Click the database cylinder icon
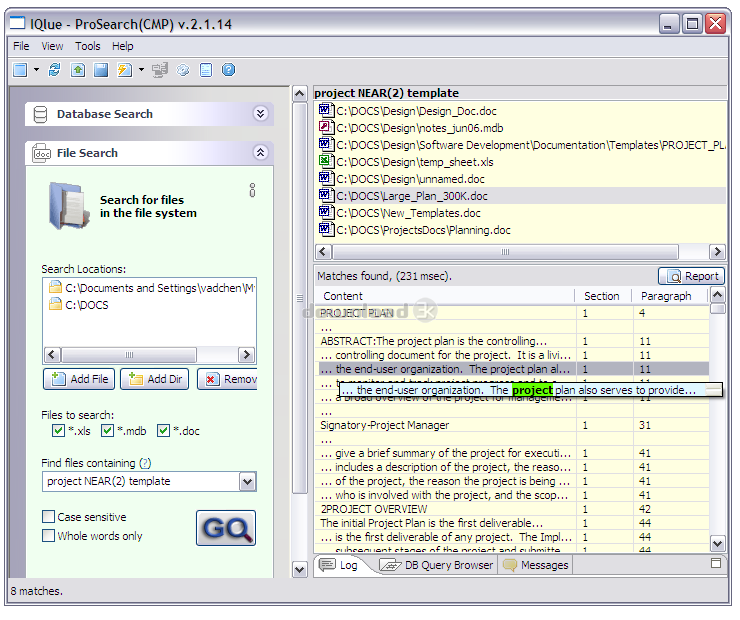740x620 pixels. click(41, 114)
